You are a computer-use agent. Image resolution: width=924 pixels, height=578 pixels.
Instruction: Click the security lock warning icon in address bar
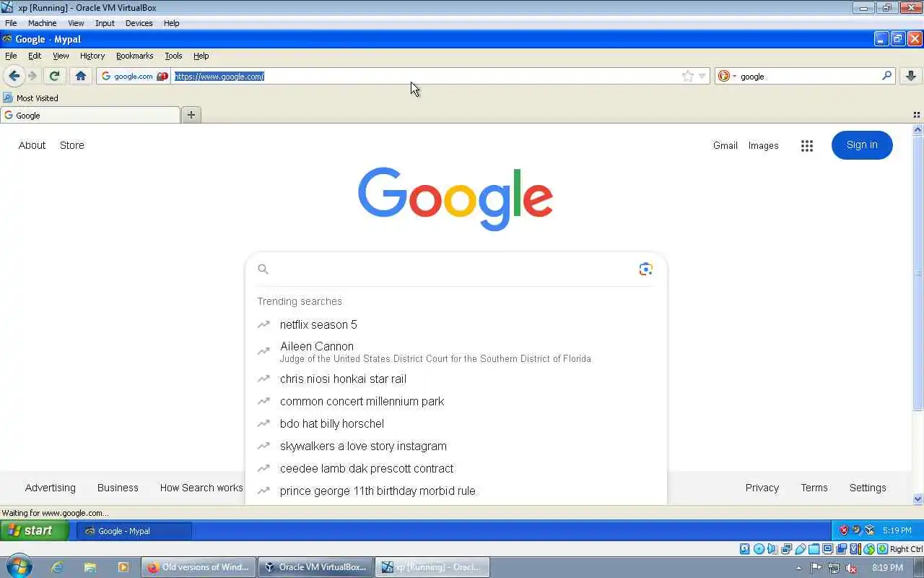pos(162,76)
